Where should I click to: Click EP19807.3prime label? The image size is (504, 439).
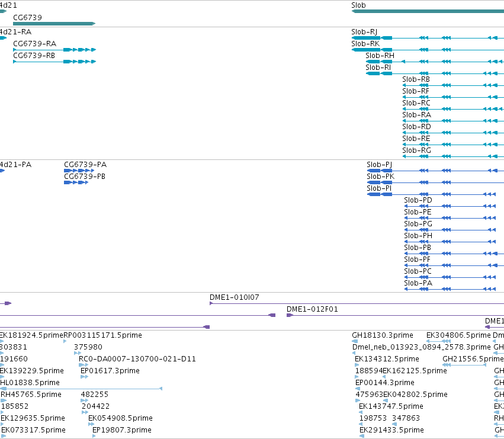[122, 430]
